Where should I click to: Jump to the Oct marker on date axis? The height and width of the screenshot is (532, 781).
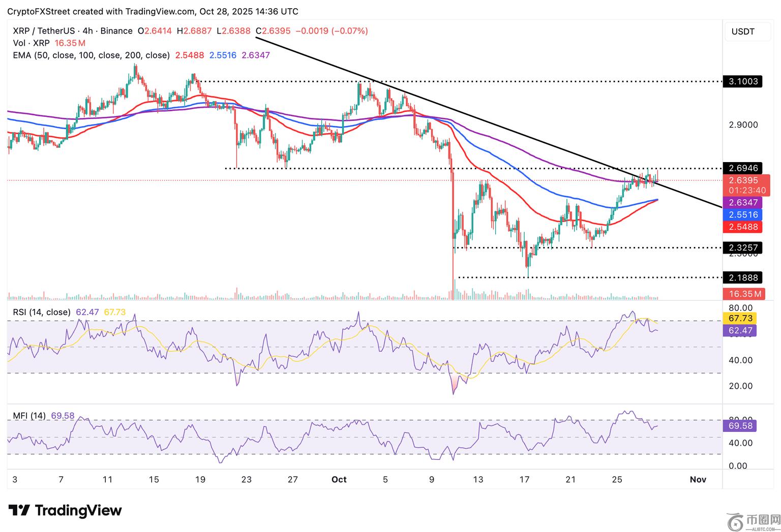pos(339,480)
